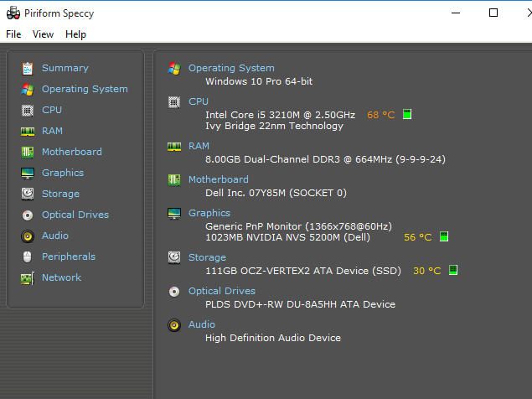This screenshot has width=532, height=399.
Task: Click the Motherboard icon in sidebar
Action: [28, 152]
